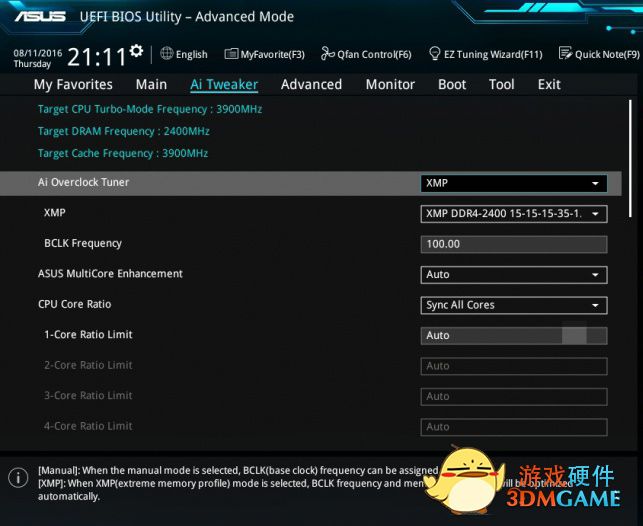The width and height of the screenshot is (643, 526).
Task: Click the 21:11 clock display
Action: pyautogui.click(x=97, y=57)
